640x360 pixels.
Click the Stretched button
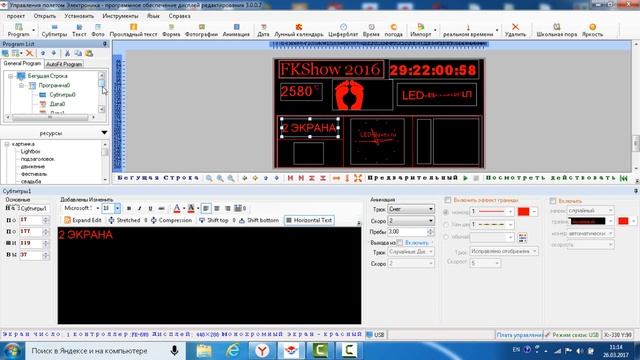tap(124, 220)
